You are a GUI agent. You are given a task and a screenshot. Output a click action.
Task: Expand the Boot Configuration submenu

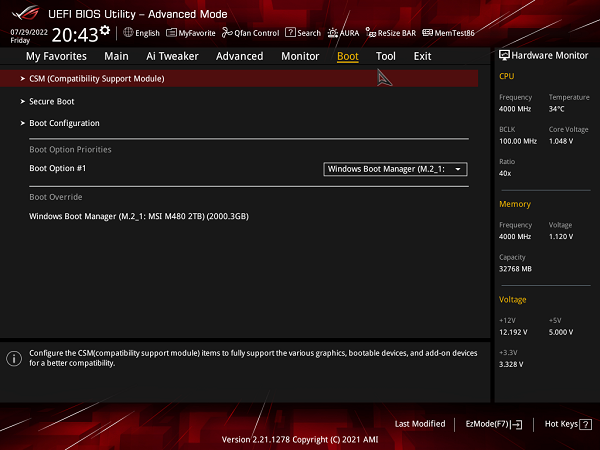(64, 123)
